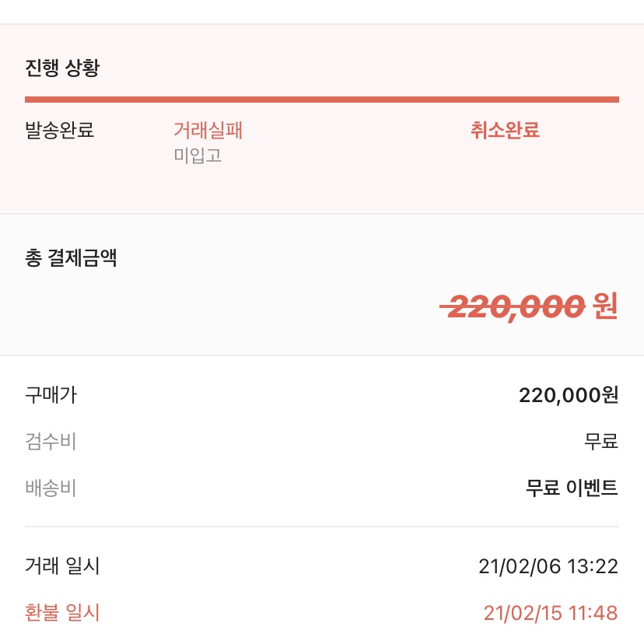Click the 21/02/15 11:48 refund date
This screenshot has width=644, height=644.
[x=551, y=613]
